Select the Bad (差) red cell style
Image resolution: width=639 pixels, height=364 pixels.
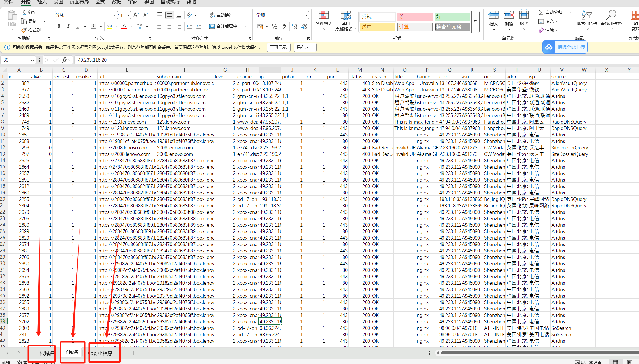click(x=415, y=17)
